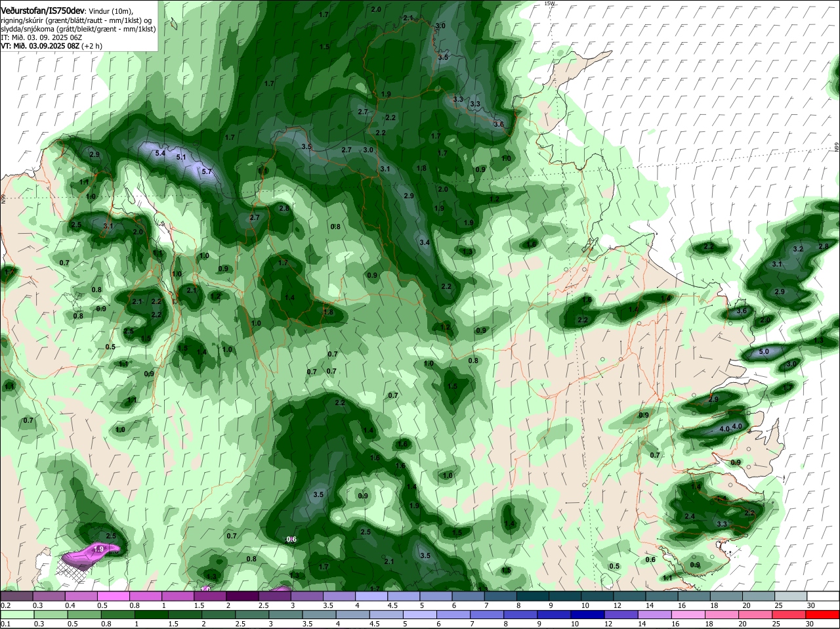840x629 pixels.
Task: Click the IT: Mið. 03. 09. 2025 06Z line
Action: coord(41,37)
